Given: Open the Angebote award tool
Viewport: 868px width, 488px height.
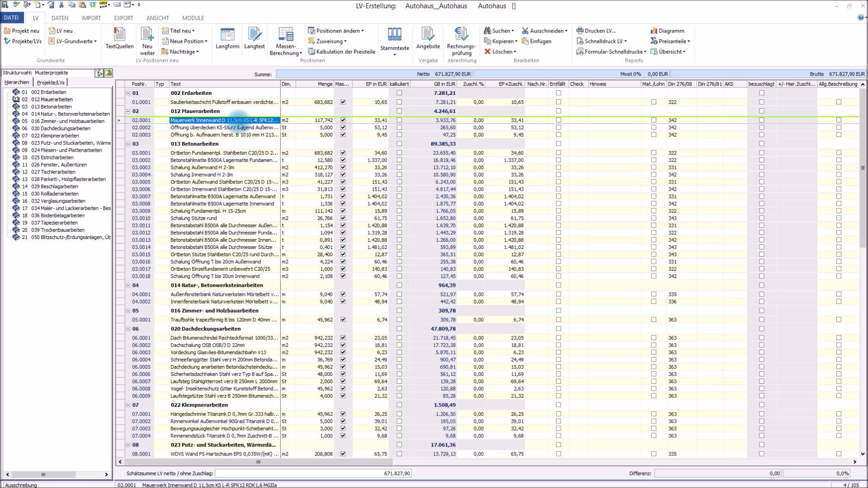Looking at the screenshot, I should 428,38.
